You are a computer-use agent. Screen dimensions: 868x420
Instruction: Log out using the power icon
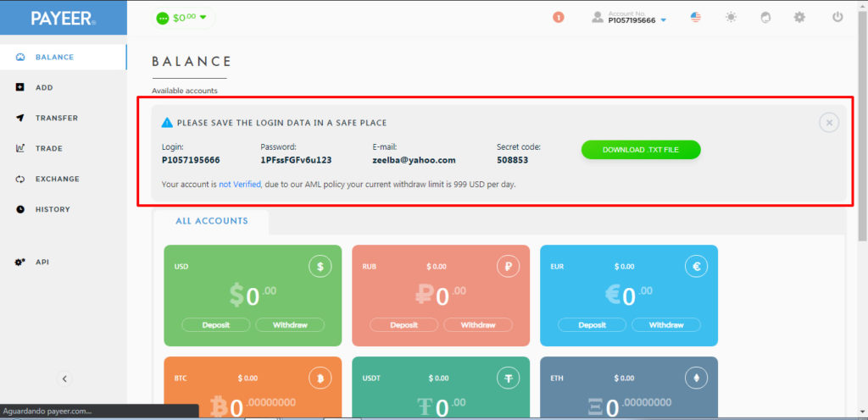[837, 17]
